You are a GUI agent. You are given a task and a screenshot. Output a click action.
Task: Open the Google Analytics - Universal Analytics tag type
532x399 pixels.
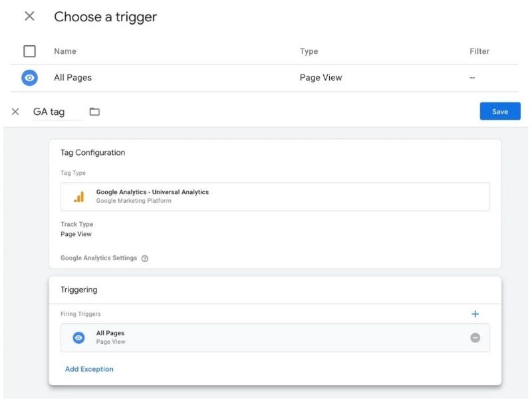(x=275, y=197)
